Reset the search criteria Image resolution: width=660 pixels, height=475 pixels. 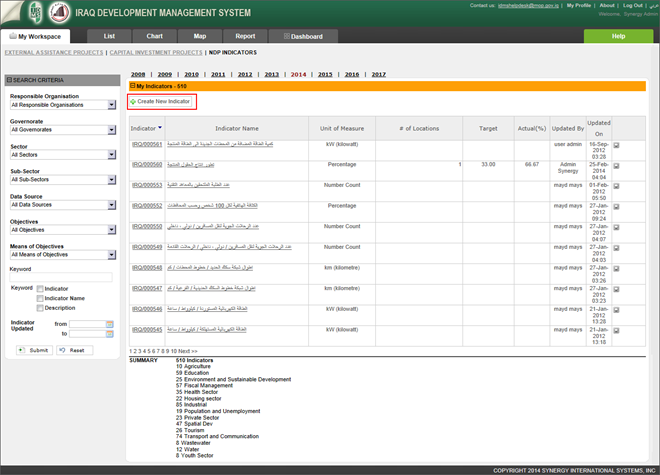click(75, 350)
